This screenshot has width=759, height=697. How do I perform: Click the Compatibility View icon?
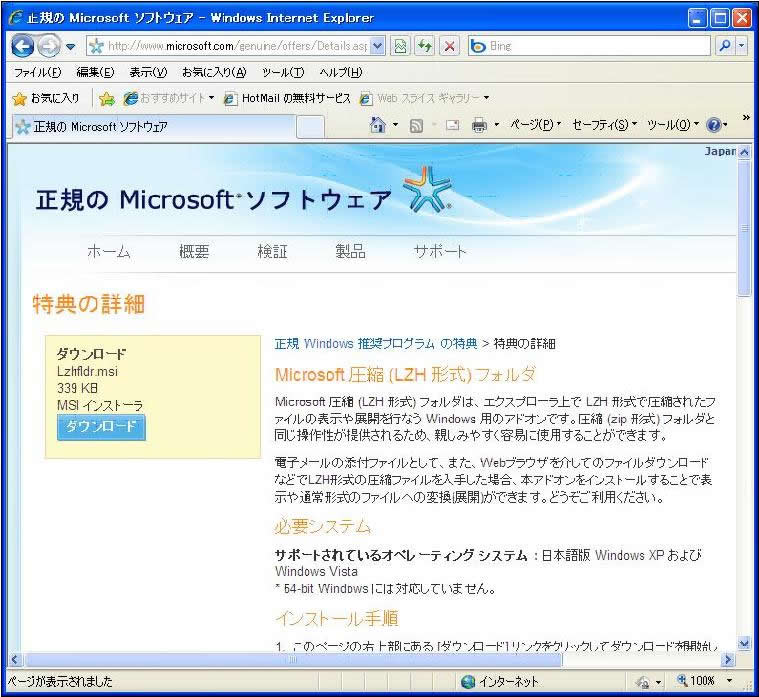tap(401, 46)
